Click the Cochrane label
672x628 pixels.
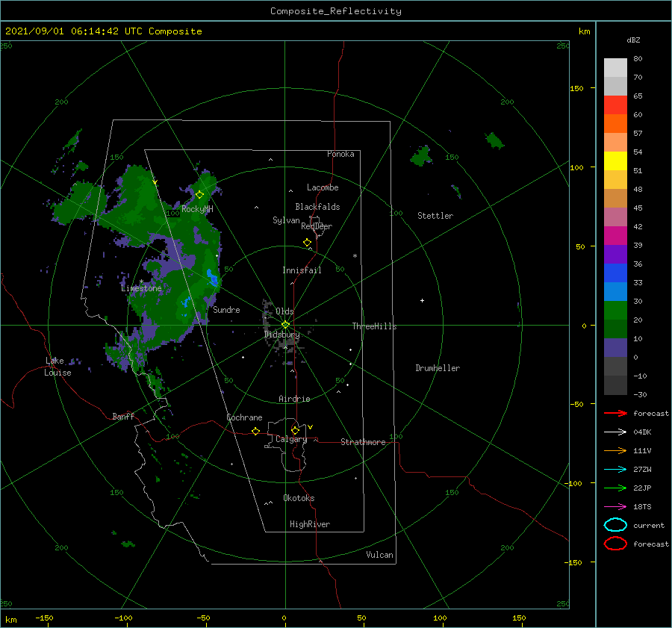244,417
